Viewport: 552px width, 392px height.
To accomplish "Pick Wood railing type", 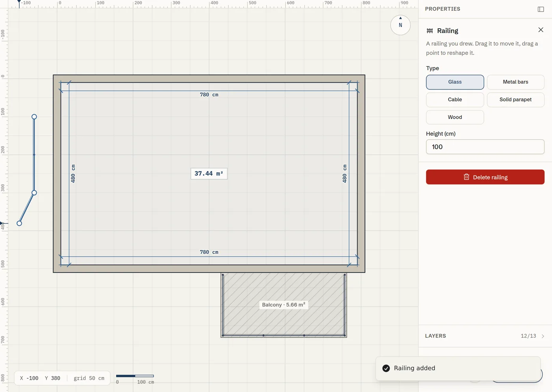I will pyautogui.click(x=455, y=118).
